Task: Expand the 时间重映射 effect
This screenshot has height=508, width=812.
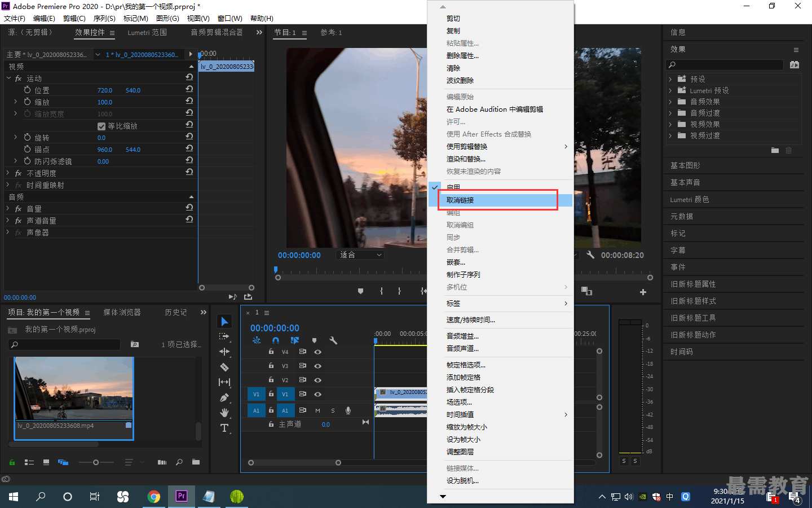Action: [x=8, y=185]
